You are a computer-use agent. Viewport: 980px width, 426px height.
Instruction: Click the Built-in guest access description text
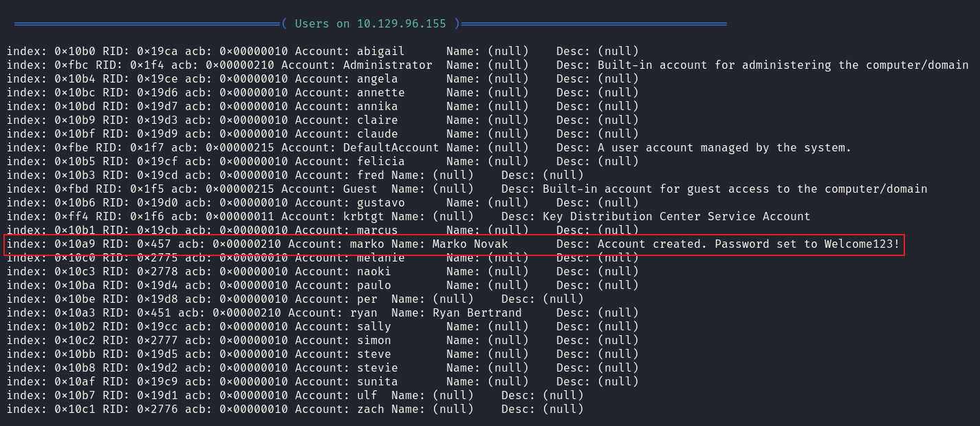click(x=735, y=189)
